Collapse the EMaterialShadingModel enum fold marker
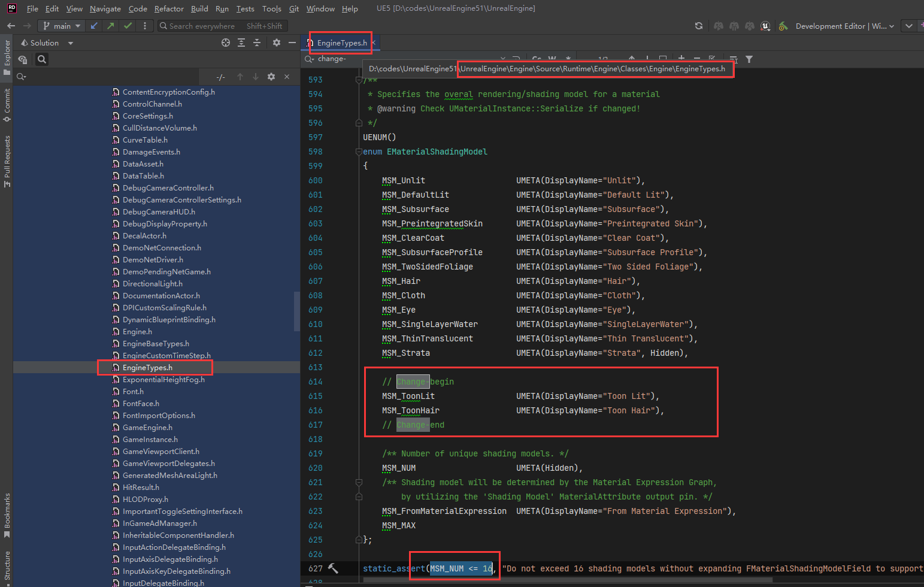 click(x=359, y=152)
